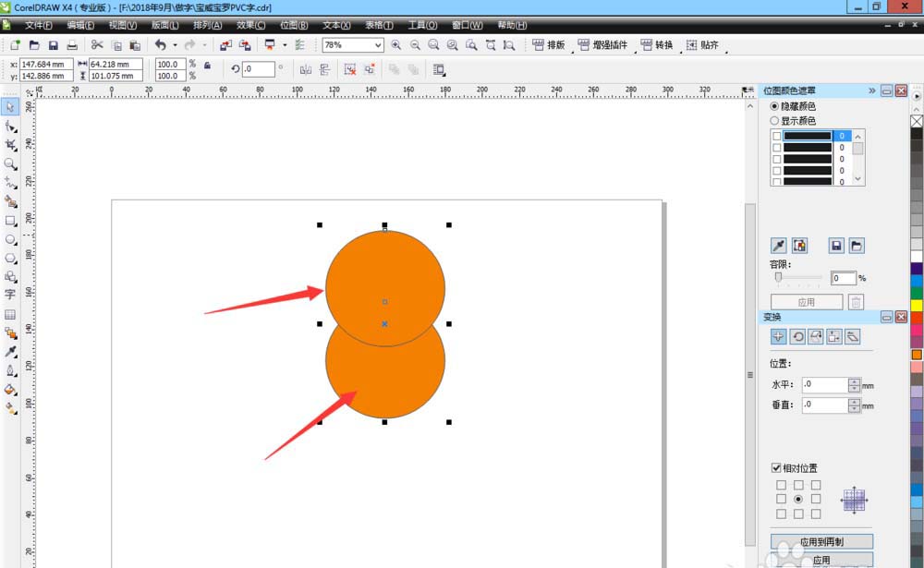Viewport: 924px width, 568px height.
Task: Open the 工具(O) menu
Action: tap(422, 25)
